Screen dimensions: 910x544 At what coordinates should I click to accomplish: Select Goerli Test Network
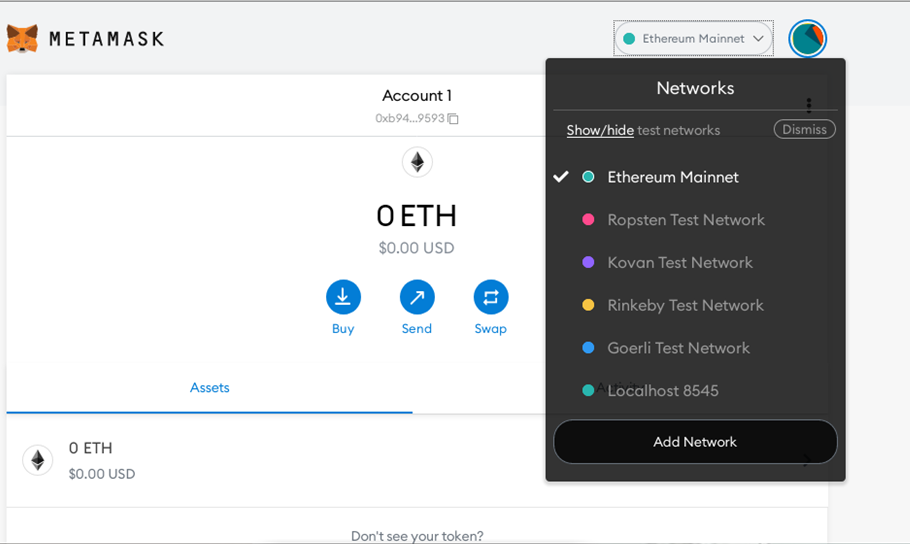pyautogui.click(x=695, y=348)
